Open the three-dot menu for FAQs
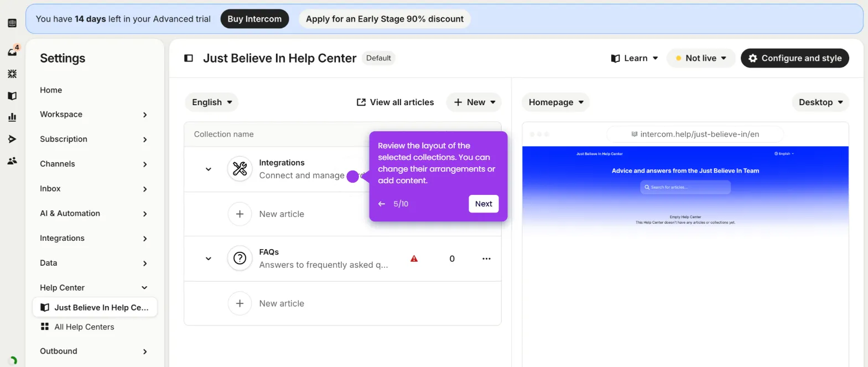 486,259
